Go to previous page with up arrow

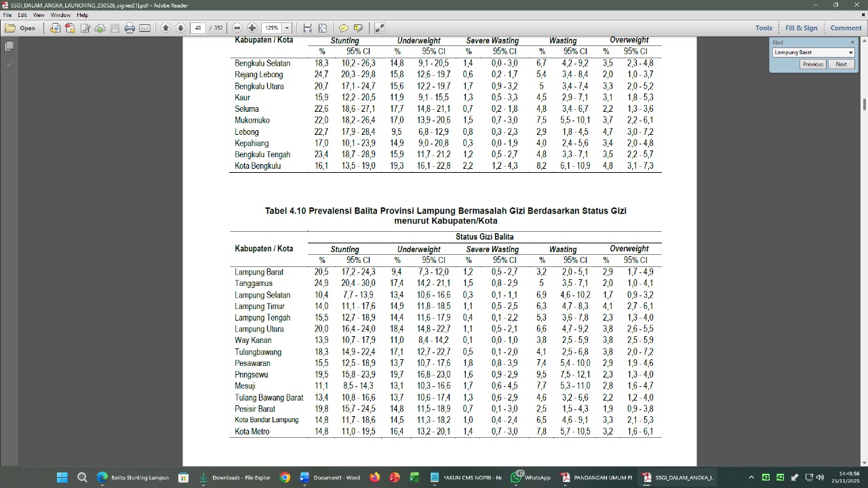(x=165, y=28)
